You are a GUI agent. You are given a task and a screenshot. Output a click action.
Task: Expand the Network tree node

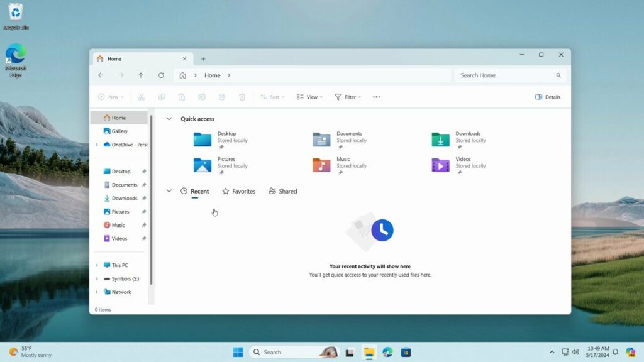pos(96,292)
